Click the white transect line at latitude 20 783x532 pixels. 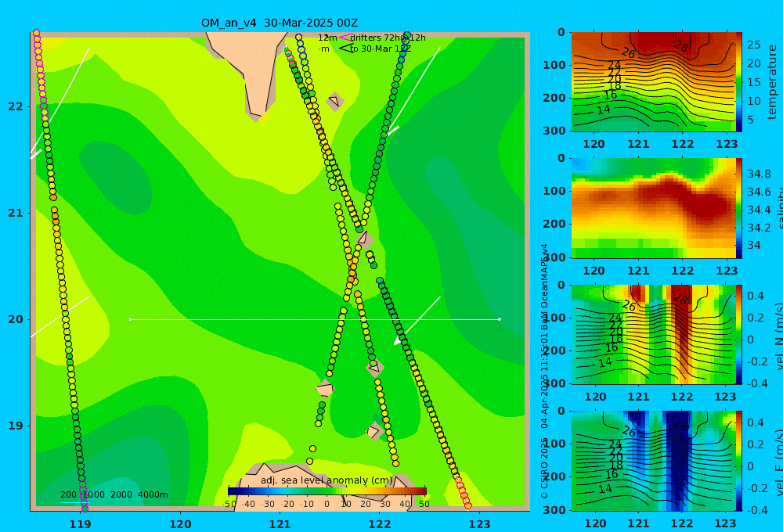315,319
